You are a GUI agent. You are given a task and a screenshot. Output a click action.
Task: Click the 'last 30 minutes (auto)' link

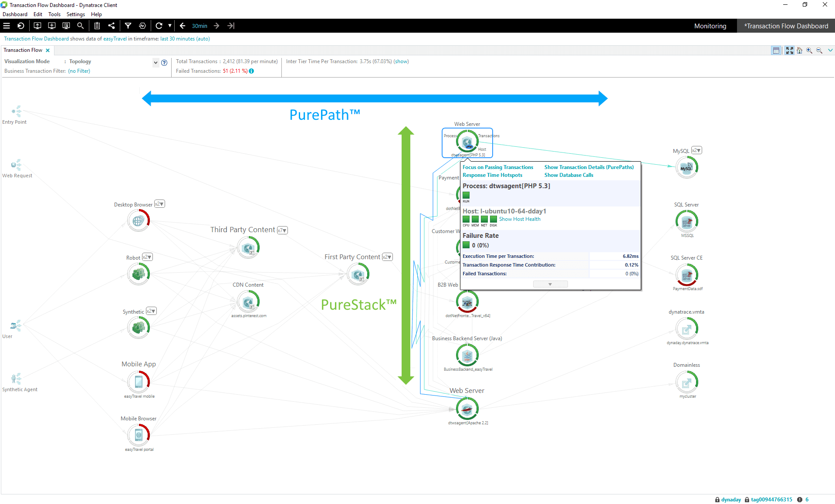point(185,39)
